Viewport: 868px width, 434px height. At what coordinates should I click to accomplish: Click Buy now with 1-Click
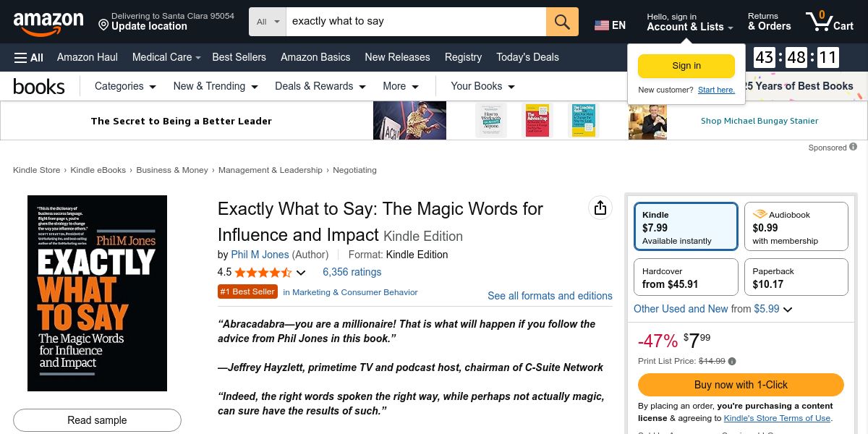(x=741, y=385)
